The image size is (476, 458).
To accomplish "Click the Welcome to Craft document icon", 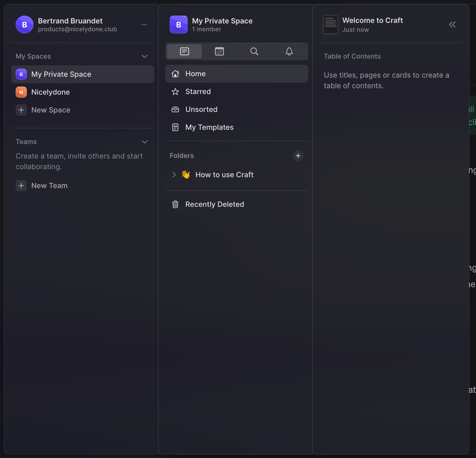I will click(330, 24).
